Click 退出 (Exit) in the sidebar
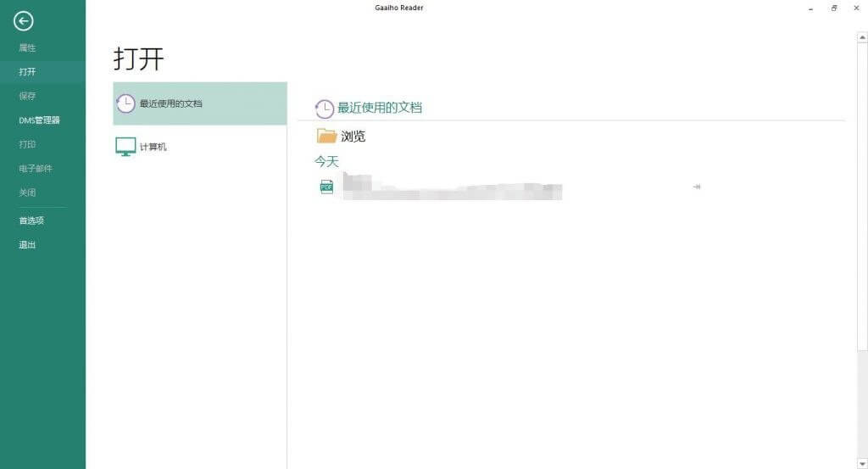868x469 pixels. (27, 245)
